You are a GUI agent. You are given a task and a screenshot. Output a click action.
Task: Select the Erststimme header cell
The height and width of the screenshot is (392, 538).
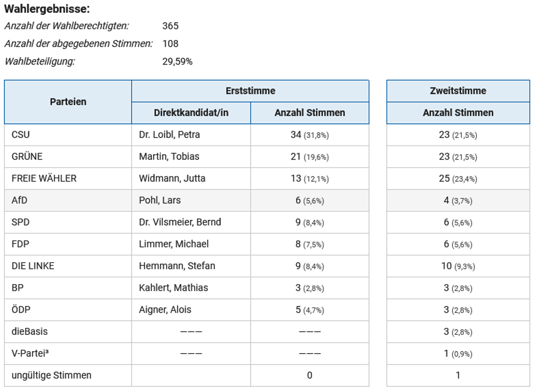(250, 91)
